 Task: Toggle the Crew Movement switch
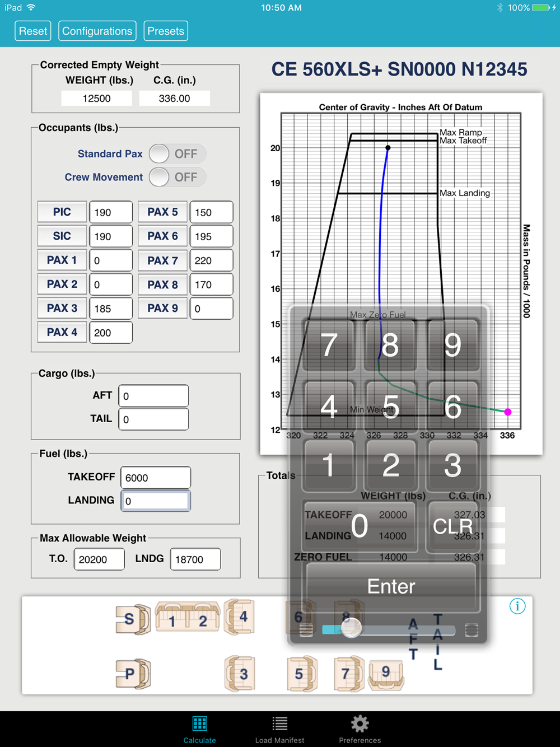pos(178,177)
